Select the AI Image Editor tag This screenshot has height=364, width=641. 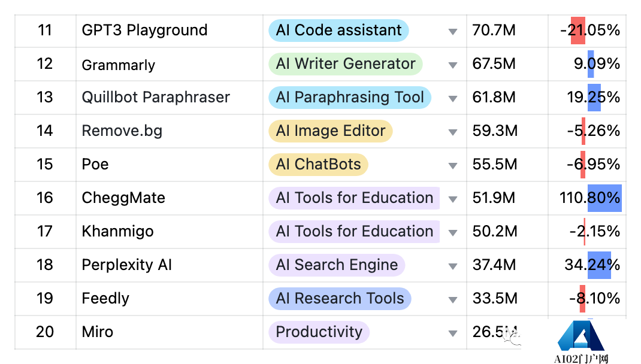click(x=330, y=131)
